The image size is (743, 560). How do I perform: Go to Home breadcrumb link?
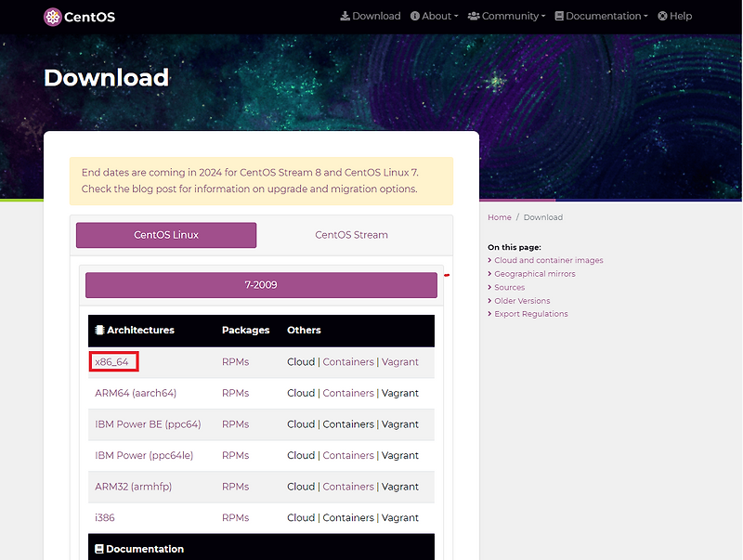[x=500, y=217]
